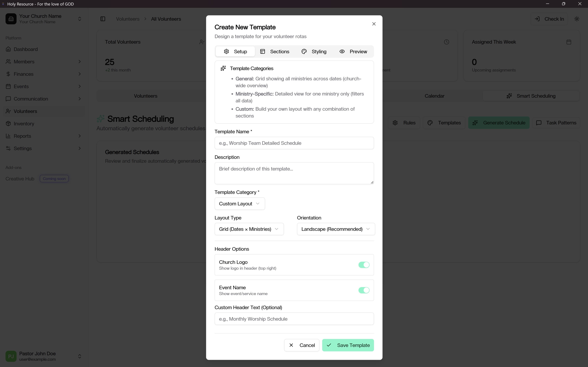Expand the Communication sidebar section
Image resolution: width=588 pixels, height=367 pixels.
point(44,99)
